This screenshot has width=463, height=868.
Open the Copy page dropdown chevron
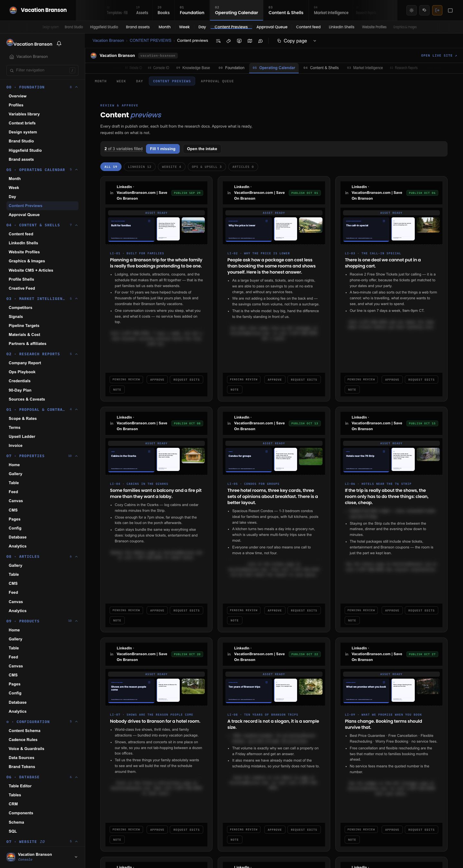click(x=315, y=41)
